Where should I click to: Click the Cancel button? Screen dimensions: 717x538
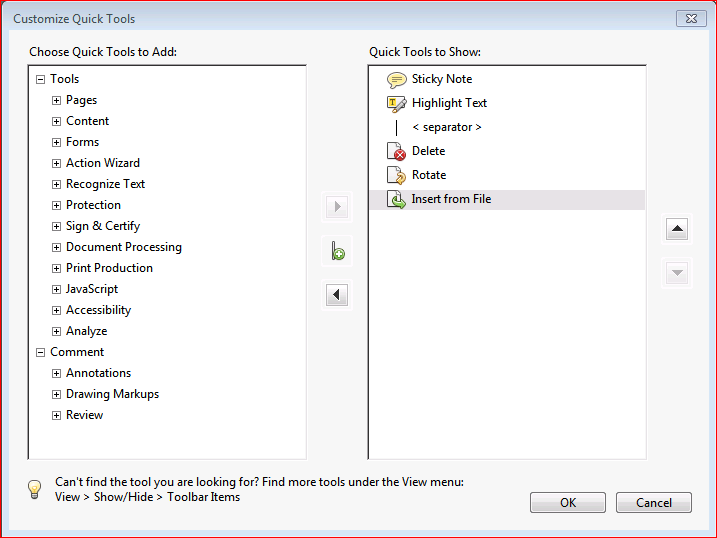pos(654,503)
